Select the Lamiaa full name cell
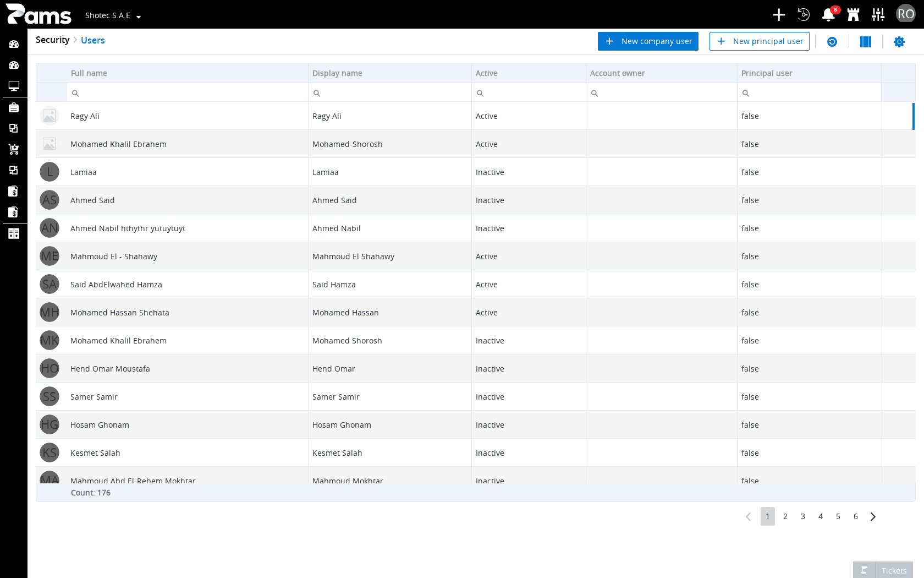This screenshot has width=924, height=578. point(188,172)
